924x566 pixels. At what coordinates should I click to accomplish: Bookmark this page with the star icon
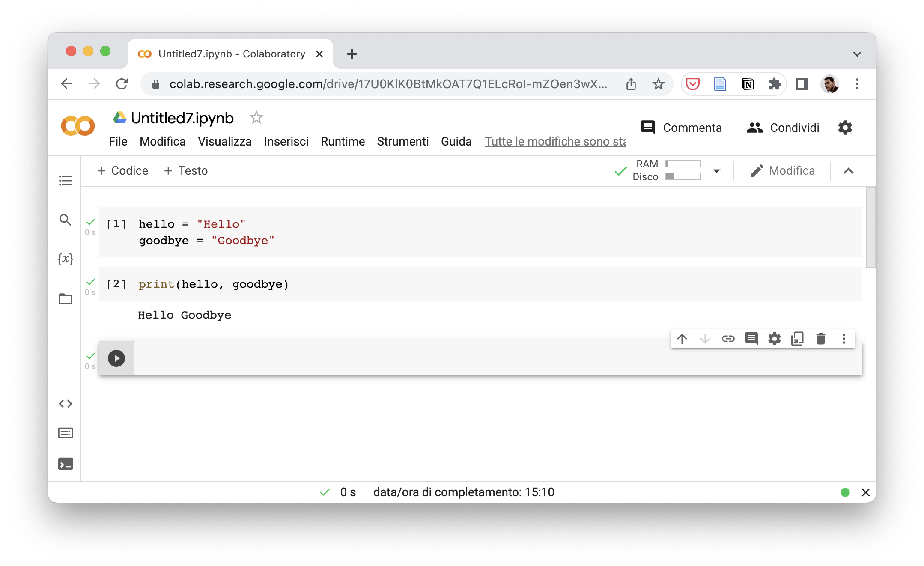(x=658, y=84)
